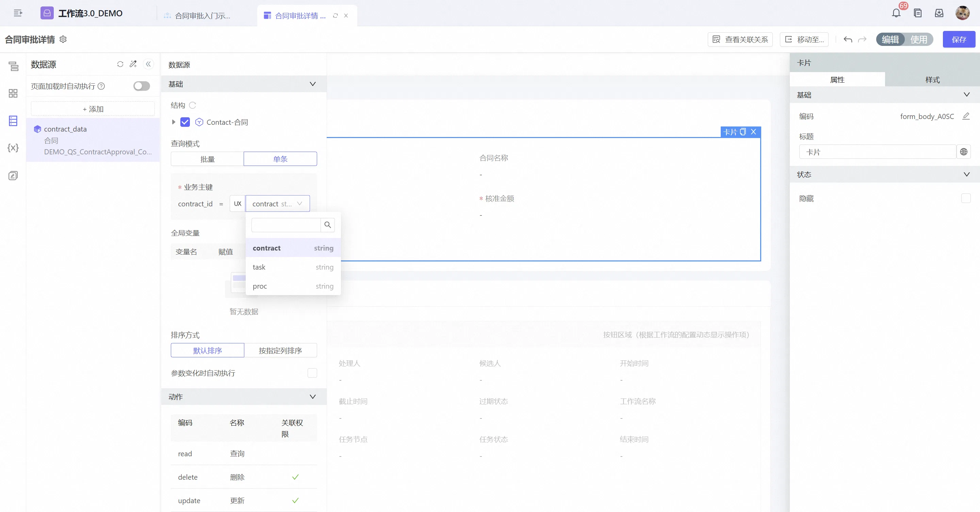Click the + 添加 button
980x512 pixels.
pos(93,109)
